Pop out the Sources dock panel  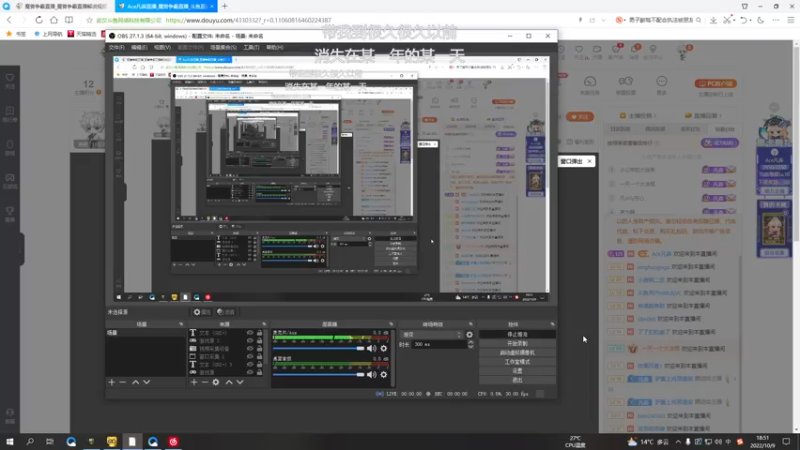click(x=264, y=324)
